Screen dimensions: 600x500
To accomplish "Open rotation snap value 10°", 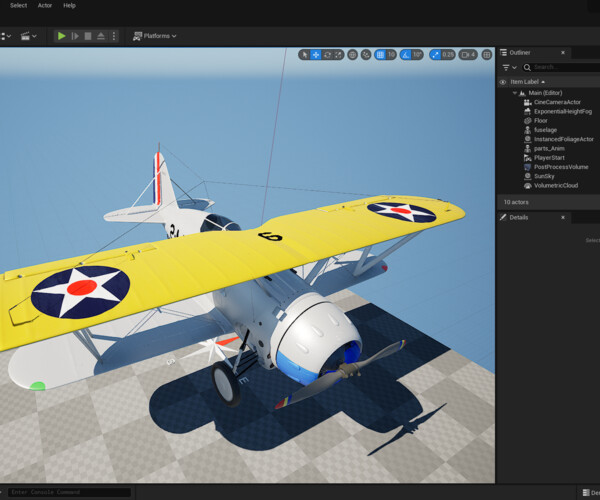I will coord(417,55).
